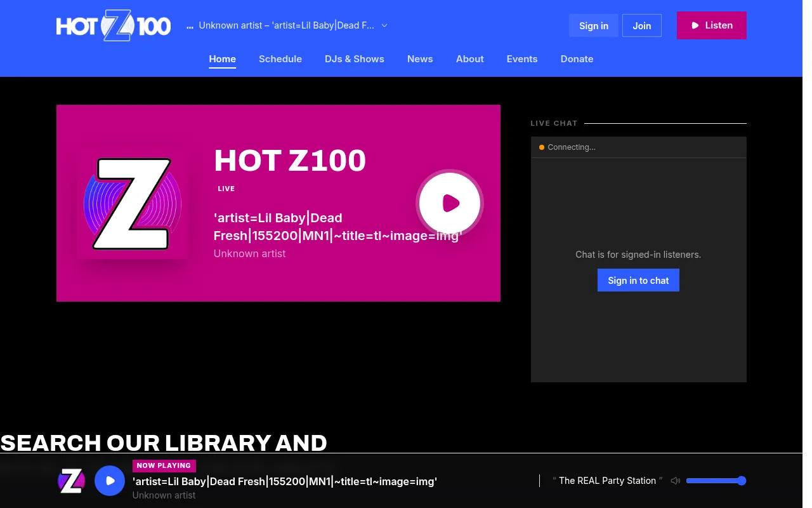The image size is (812, 508).
Task: Mute audio with the speaker icon
Action: pos(676,481)
